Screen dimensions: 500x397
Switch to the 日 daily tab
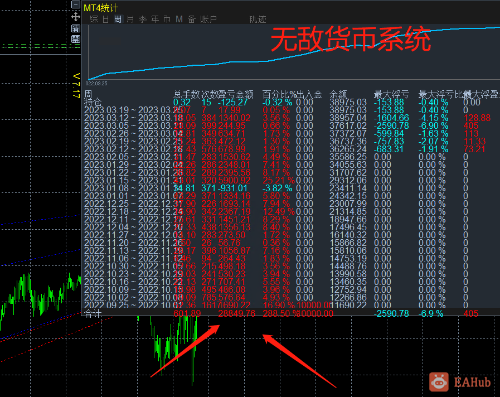tap(106, 19)
